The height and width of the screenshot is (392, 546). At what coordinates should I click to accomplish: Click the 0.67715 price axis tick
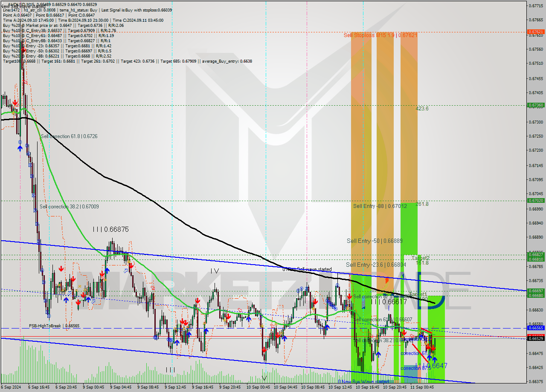(535, 6)
